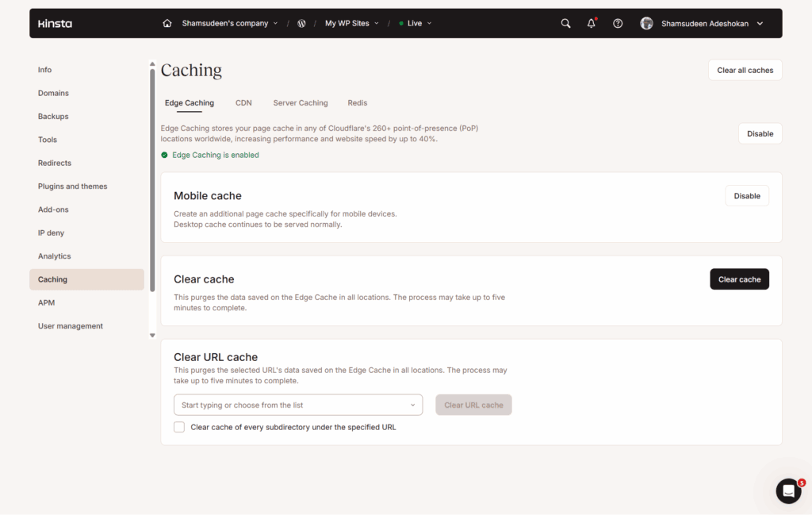Click Clear cache to purge Edge Cache
Image resolution: width=812 pixels, height=515 pixels.
point(739,279)
